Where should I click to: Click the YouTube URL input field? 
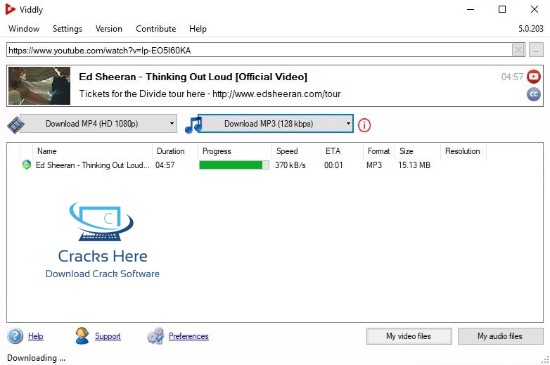pyautogui.click(x=259, y=50)
